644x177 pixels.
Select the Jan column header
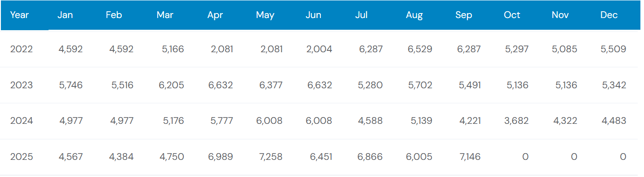tap(65, 15)
